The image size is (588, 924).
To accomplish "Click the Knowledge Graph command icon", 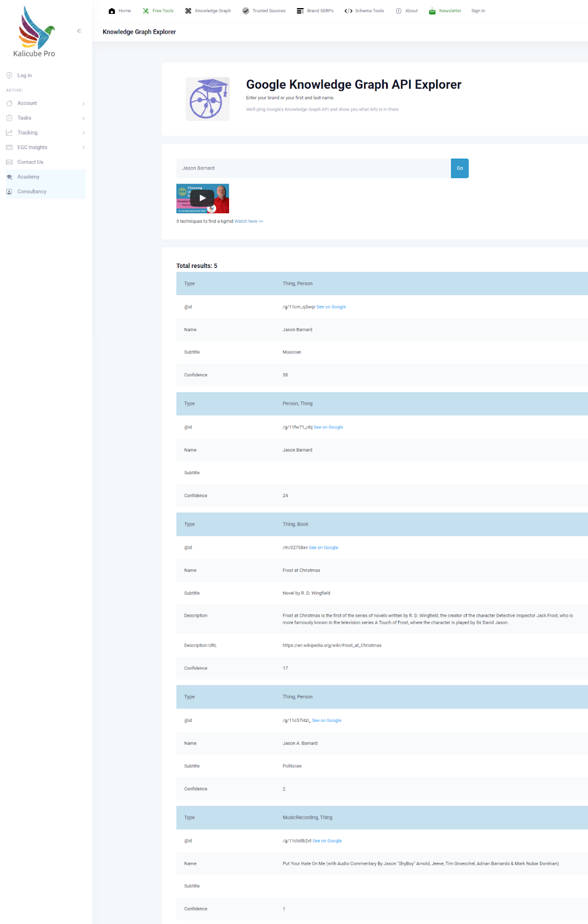I will (188, 11).
